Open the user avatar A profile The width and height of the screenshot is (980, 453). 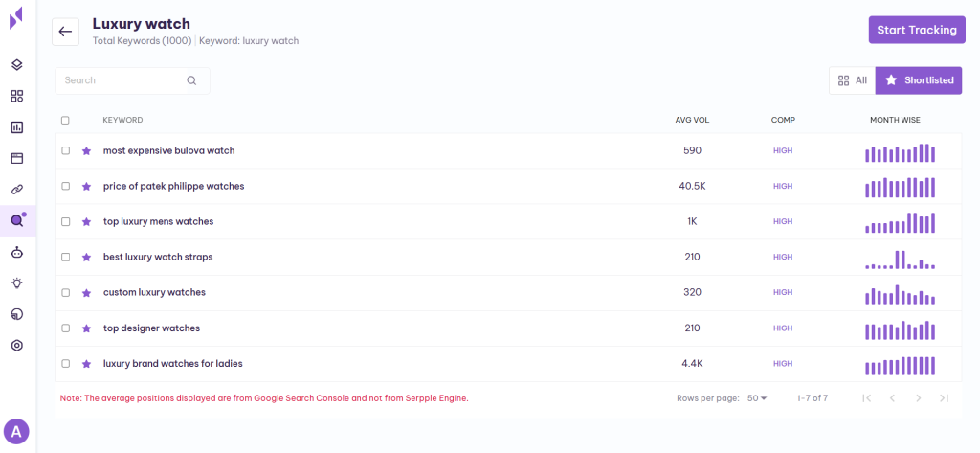[x=17, y=431]
